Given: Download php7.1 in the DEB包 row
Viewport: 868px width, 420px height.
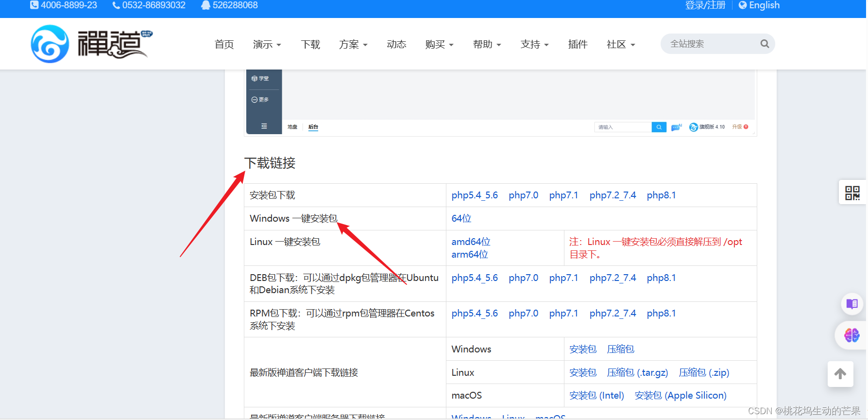Looking at the screenshot, I should pyautogui.click(x=564, y=278).
